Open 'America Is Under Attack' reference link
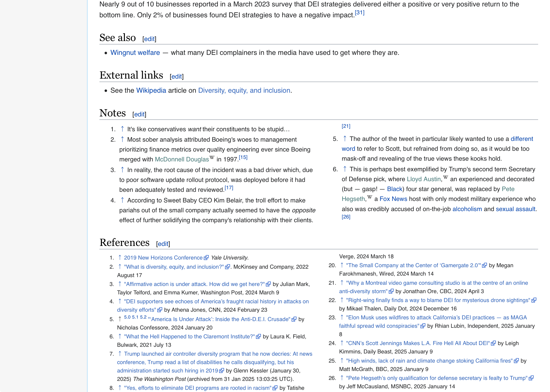 click(219, 319)
